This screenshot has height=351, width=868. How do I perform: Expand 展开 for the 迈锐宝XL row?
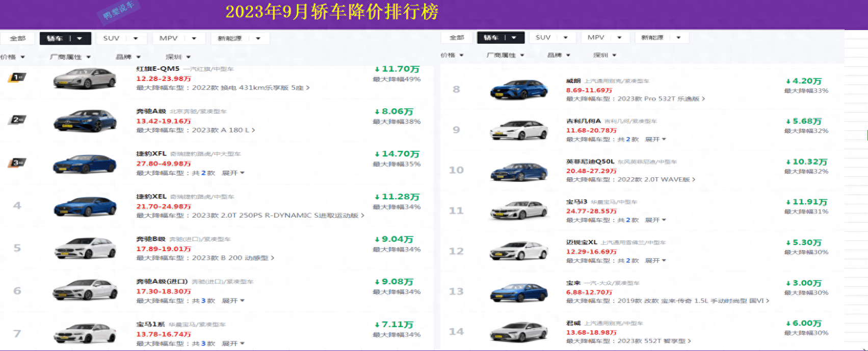point(655,260)
